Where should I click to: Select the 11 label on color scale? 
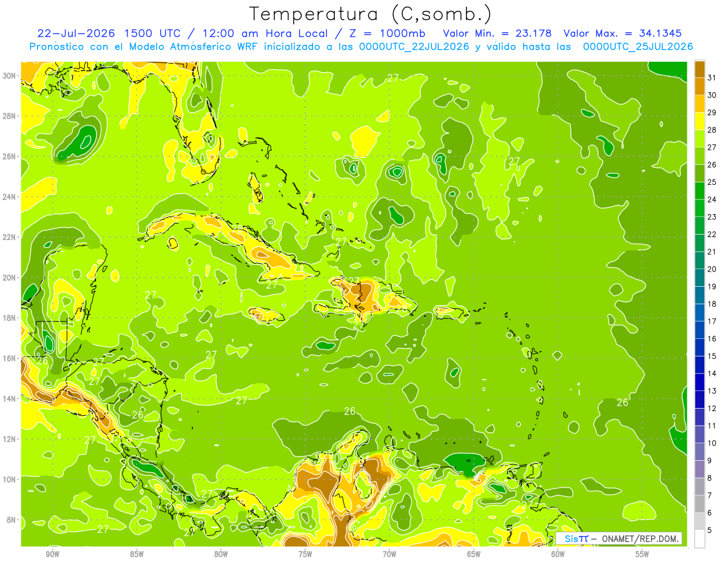tap(712, 426)
